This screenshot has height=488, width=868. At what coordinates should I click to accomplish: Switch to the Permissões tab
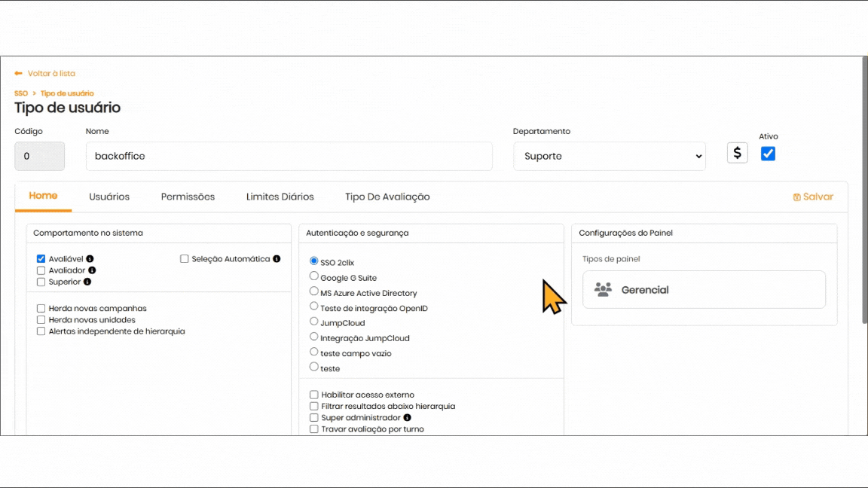[188, 197]
